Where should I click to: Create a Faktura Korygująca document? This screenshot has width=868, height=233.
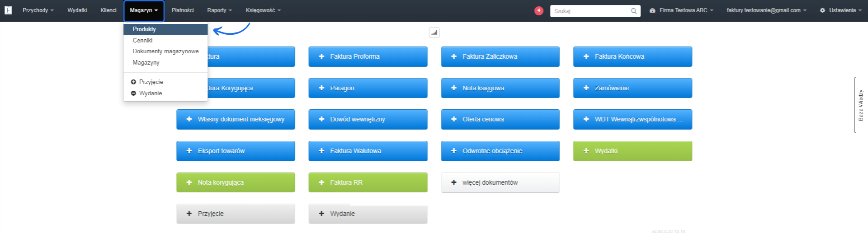pyautogui.click(x=251, y=88)
